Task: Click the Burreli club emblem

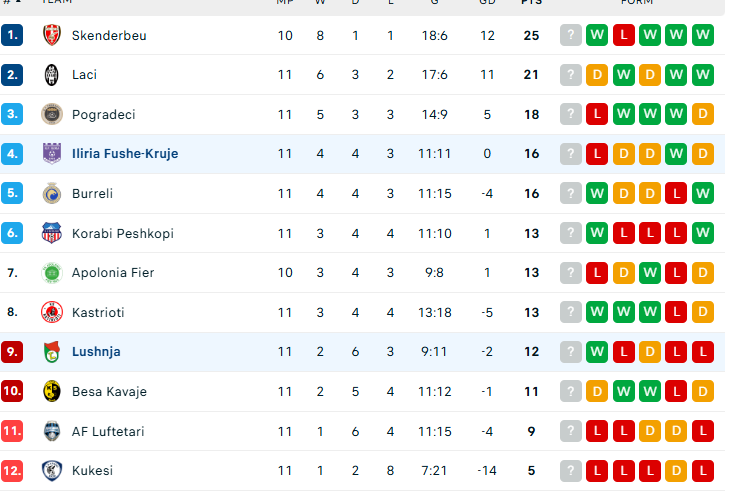Action: [x=51, y=193]
